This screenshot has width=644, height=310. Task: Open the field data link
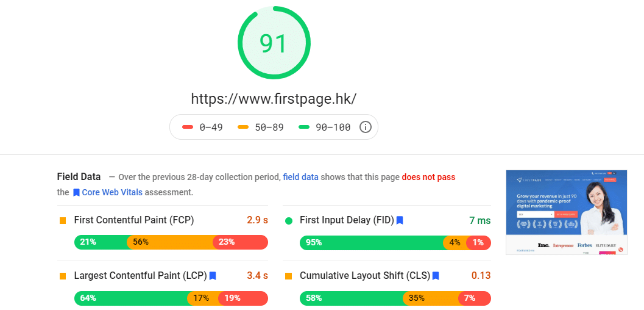click(300, 177)
